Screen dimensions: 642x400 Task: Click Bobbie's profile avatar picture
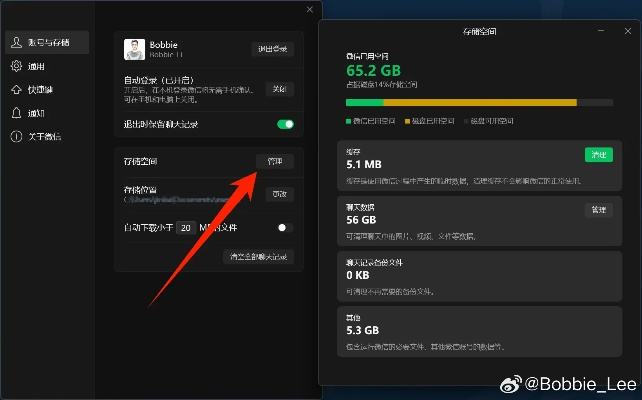tap(135, 49)
